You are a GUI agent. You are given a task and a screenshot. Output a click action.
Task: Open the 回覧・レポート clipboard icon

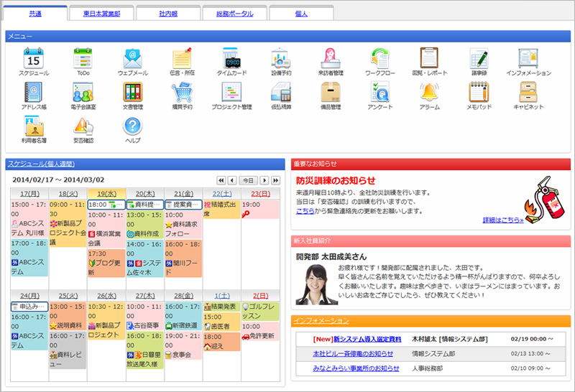[429, 58]
